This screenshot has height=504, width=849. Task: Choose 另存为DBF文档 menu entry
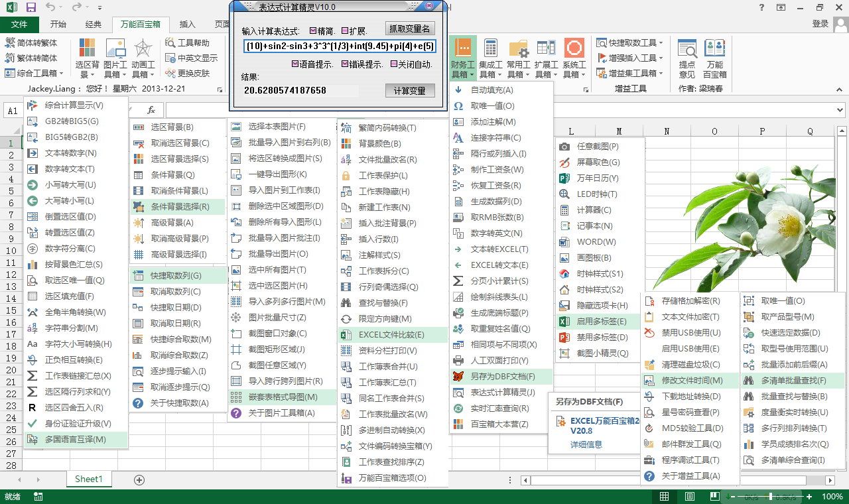501,376
